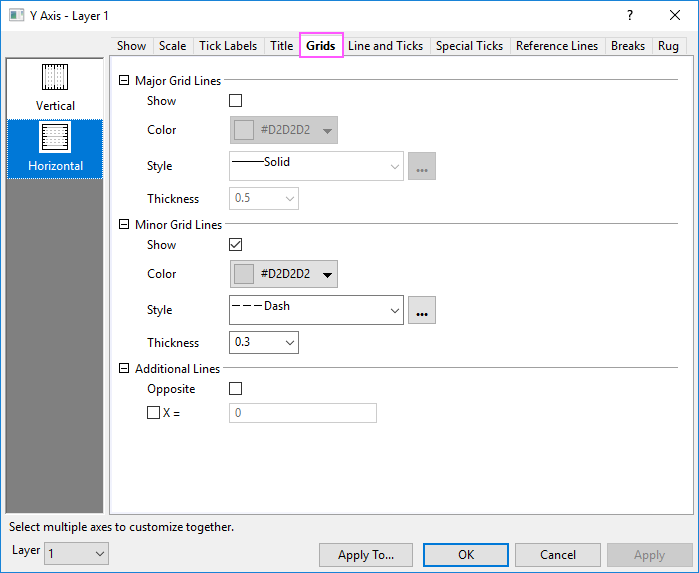Open minor grid line color picker
Image resolution: width=699 pixels, height=573 pixels.
pyautogui.click(x=284, y=274)
